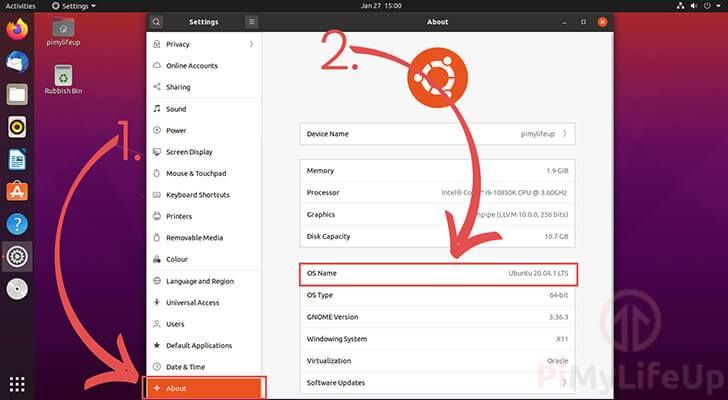Open Printers settings panel

point(204,216)
